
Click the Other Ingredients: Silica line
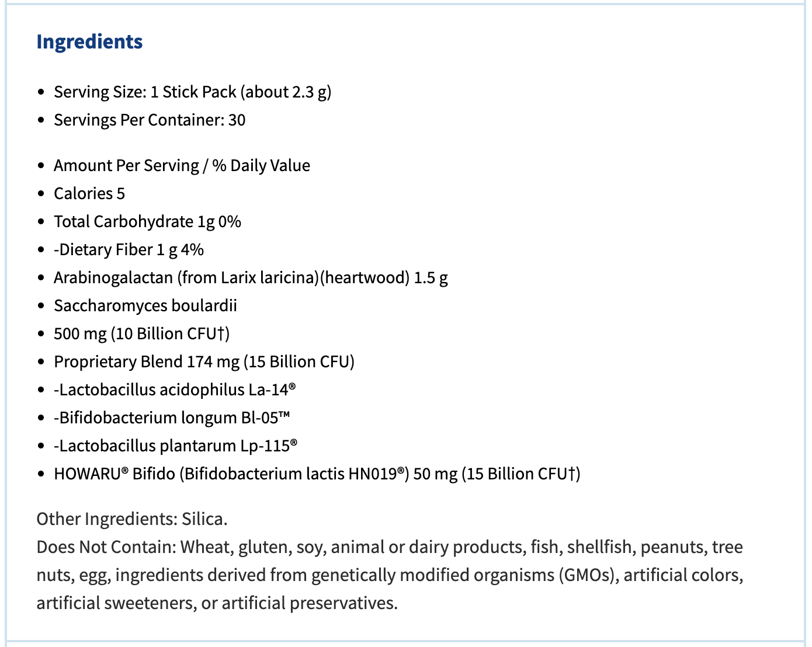click(132, 519)
